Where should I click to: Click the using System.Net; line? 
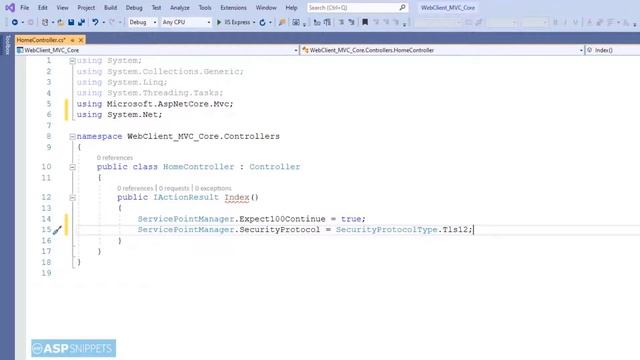click(119, 115)
